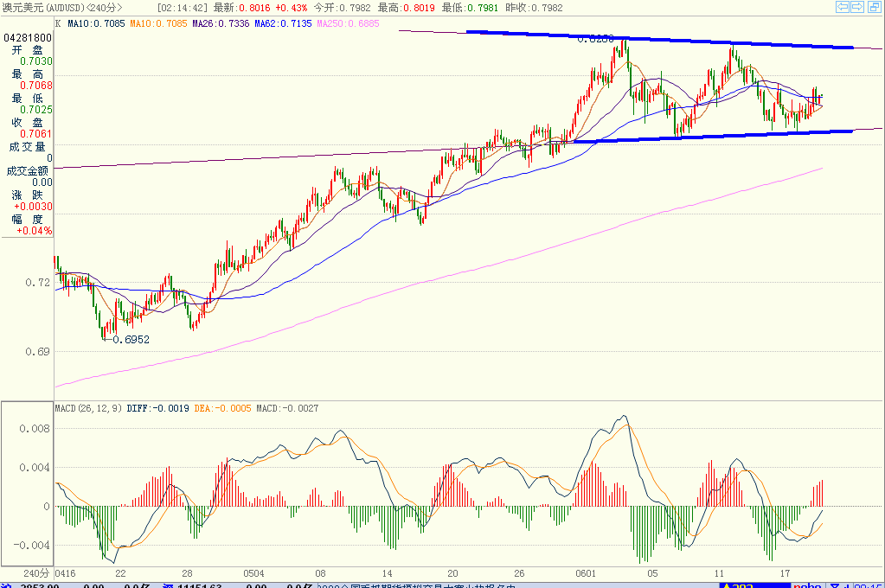Click the 0.72 price axis label
The height and width of the screenshot is (588, 885).
pyautogui.click(x=38, y=282)
